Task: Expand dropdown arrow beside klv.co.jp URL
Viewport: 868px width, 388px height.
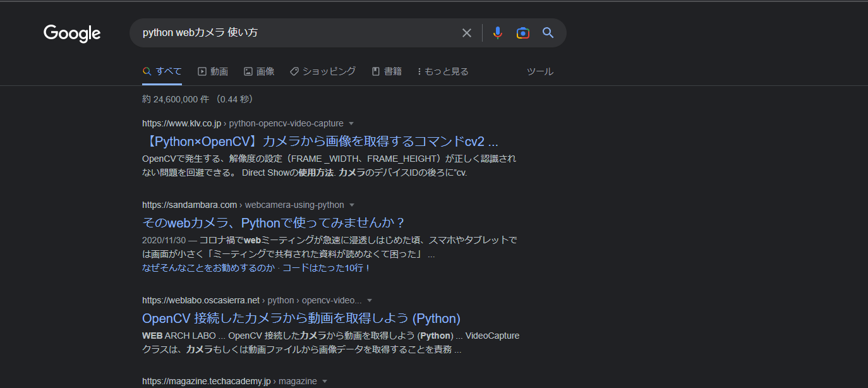Action: 351,123
